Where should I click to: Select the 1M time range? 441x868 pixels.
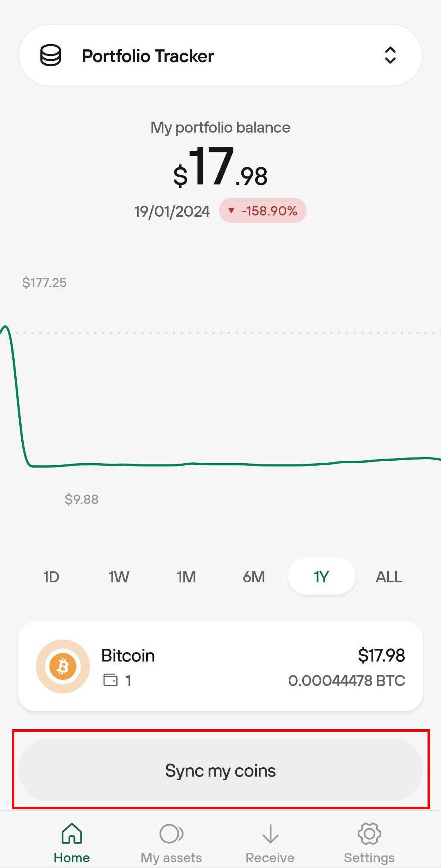pos(186,577)
